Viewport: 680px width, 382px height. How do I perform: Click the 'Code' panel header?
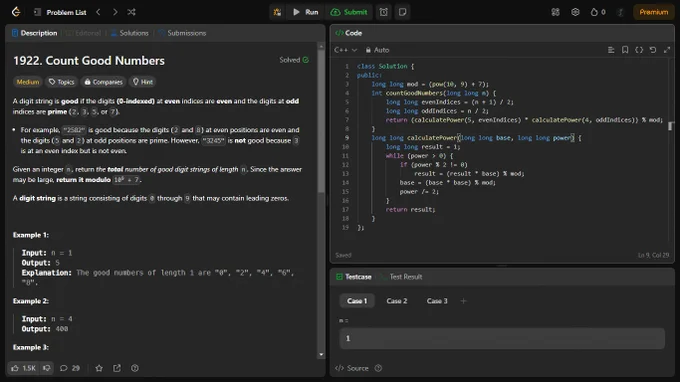(349, 33)
